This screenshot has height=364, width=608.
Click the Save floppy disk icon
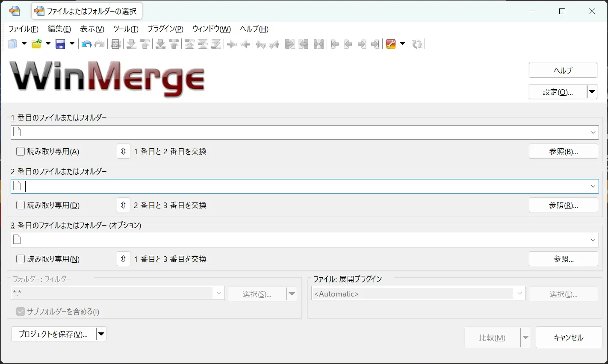[60, 44]
